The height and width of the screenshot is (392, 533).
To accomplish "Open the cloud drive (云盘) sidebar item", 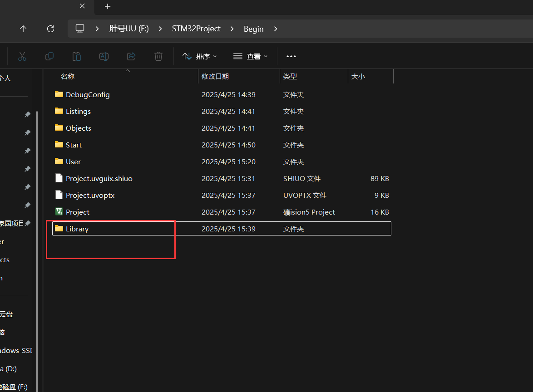I will coord(6,314).
